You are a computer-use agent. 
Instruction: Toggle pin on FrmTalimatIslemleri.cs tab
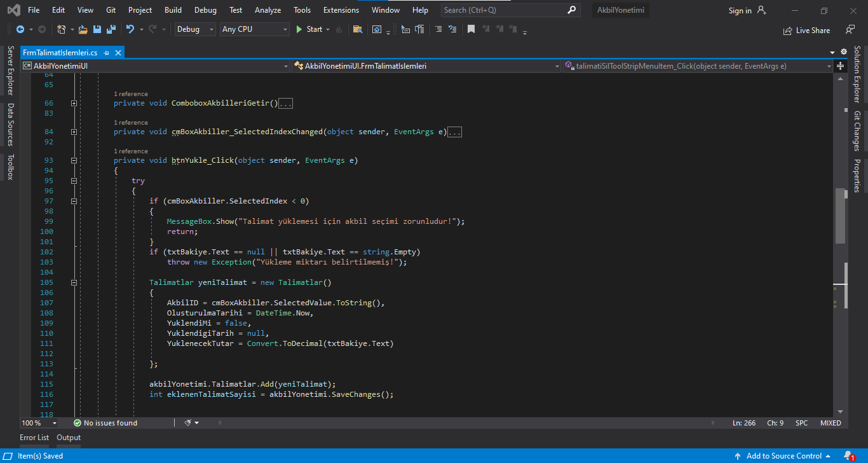coord(107,53)
